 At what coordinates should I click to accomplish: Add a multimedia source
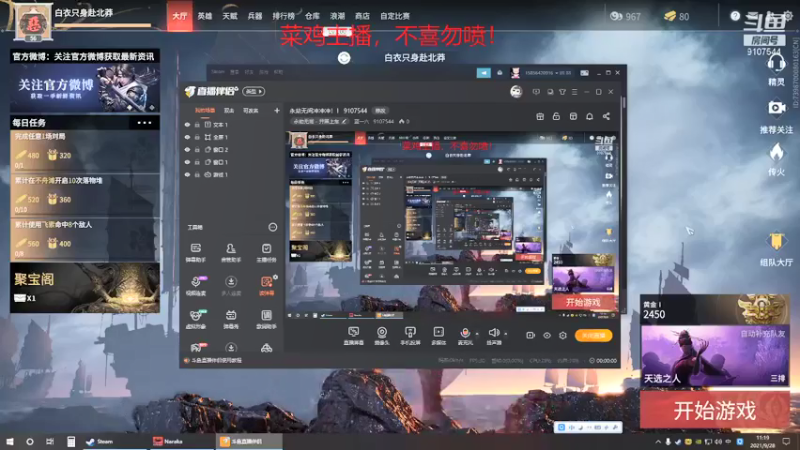click(438, 336)
